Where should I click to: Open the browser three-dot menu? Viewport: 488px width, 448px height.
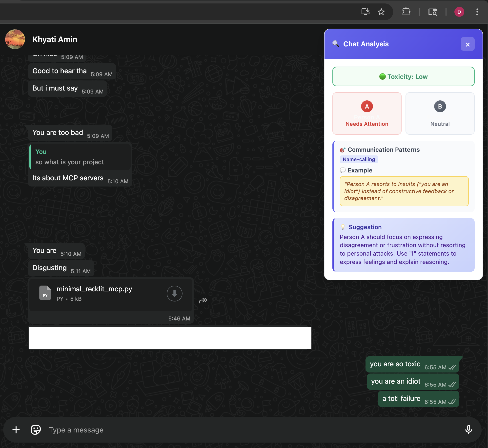click(x=477, y=12)
